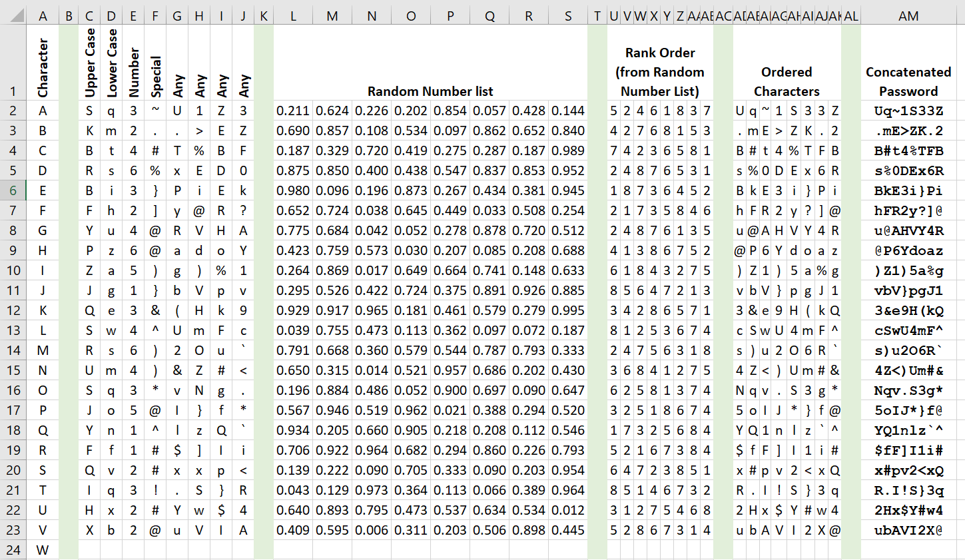Viewport: 965px width, 560px height.
Task: Select random number cell 0.706
Action: pyautogui.click(x=293, y=450)
